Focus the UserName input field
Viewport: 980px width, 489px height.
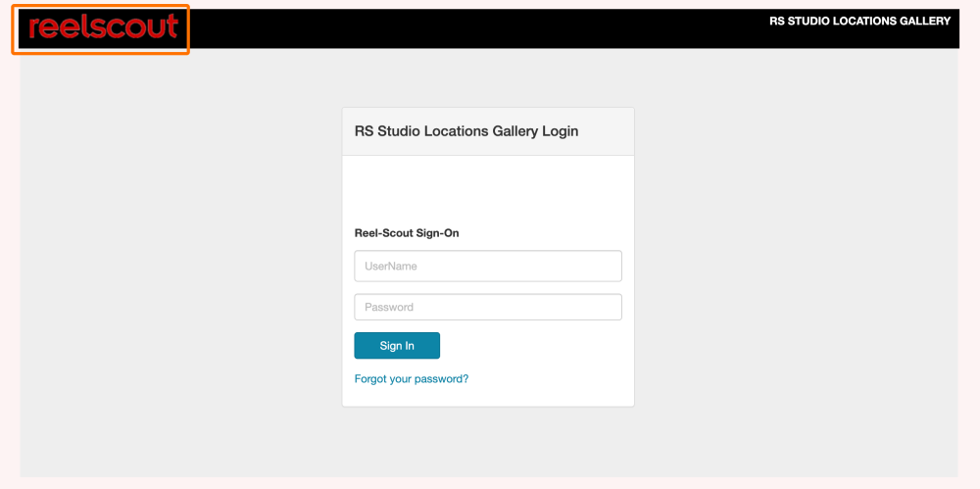tap(488, 267)
